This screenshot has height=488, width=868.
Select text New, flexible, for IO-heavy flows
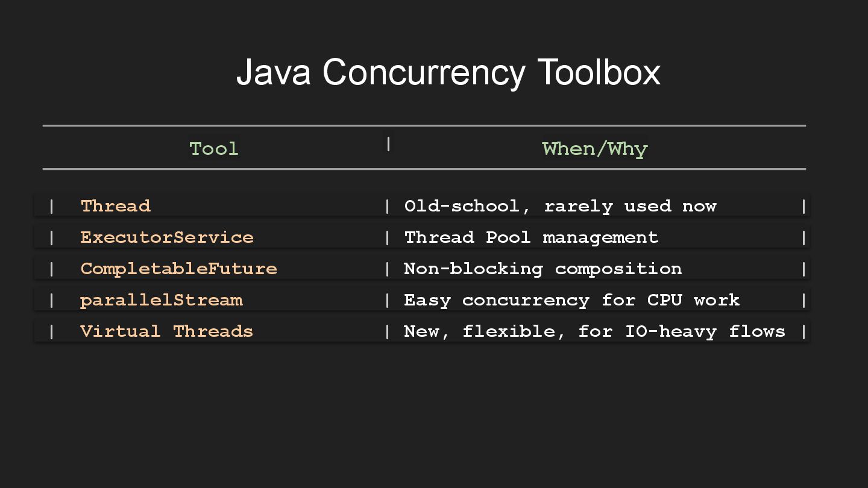[x=595, y=331]
